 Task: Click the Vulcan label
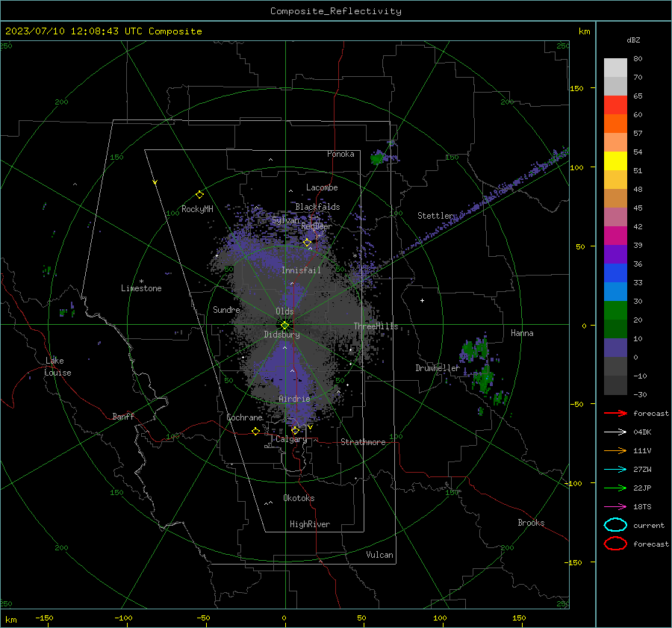[x=379, y=555]
